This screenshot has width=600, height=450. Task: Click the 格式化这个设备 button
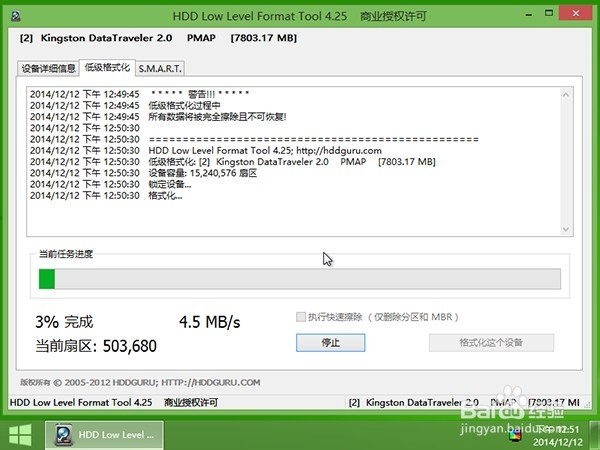491,342
